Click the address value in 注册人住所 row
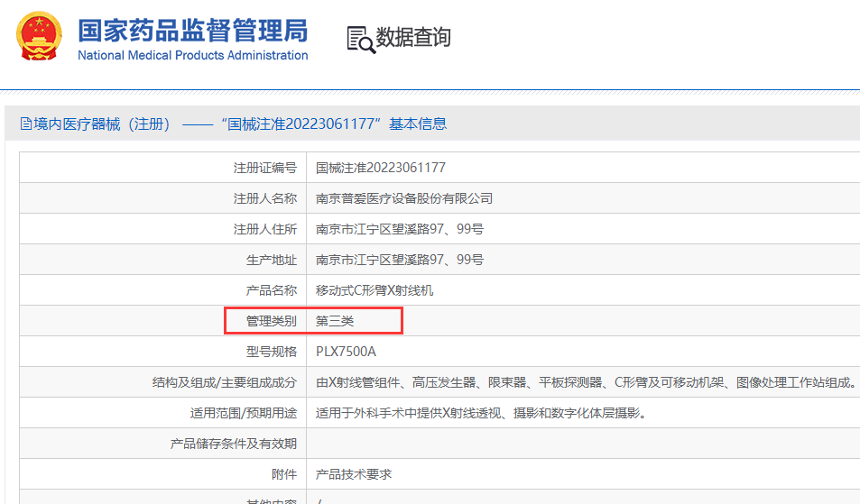This screenshot has width=860, height=504. tap(399, 229)
